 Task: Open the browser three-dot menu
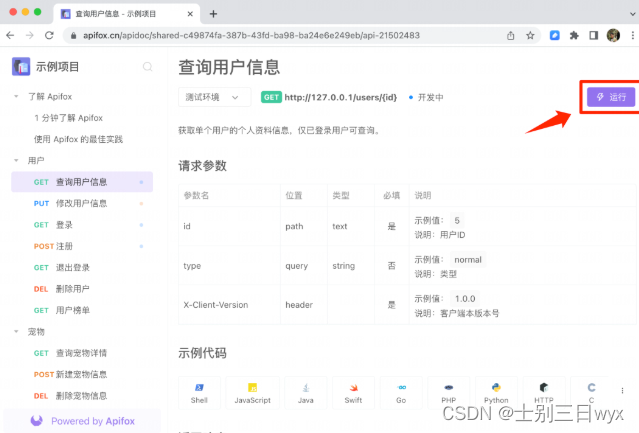point(632,35)
